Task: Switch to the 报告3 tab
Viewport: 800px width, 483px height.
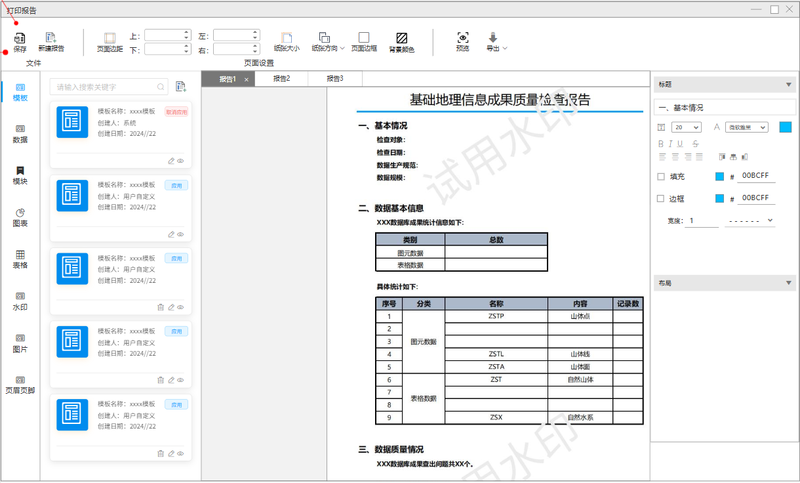Action: pyautogui.click(x=335, y=79)
